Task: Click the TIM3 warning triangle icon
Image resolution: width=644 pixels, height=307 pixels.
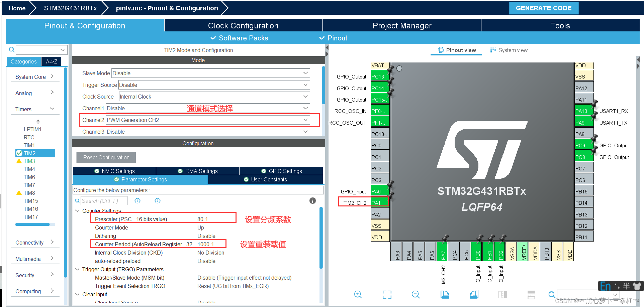Action: point(19,161)
